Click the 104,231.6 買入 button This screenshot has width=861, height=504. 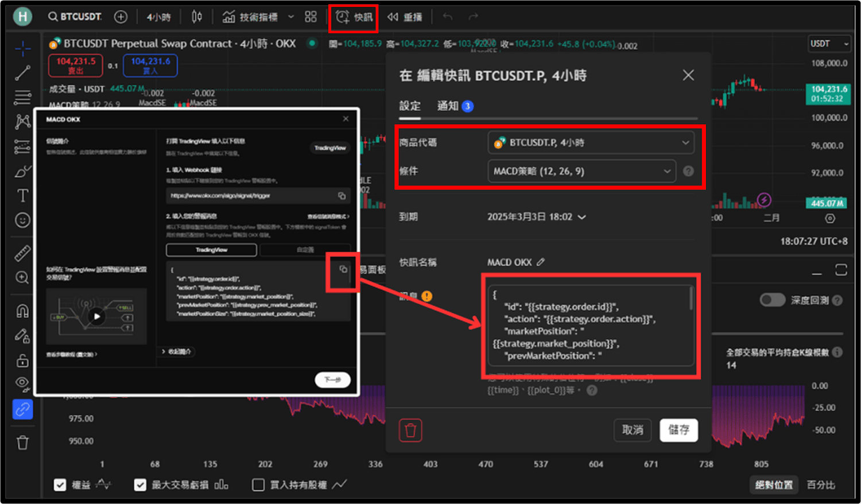[x=150, y=65]
